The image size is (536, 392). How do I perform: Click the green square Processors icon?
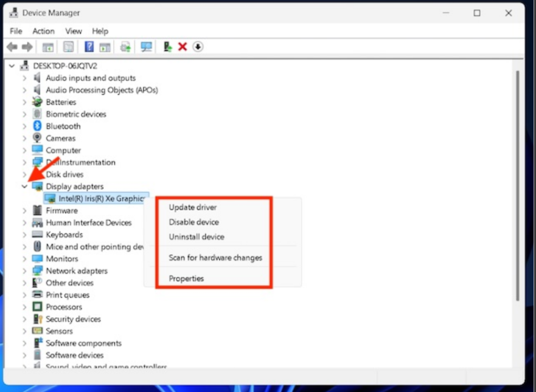pos(37,307)
